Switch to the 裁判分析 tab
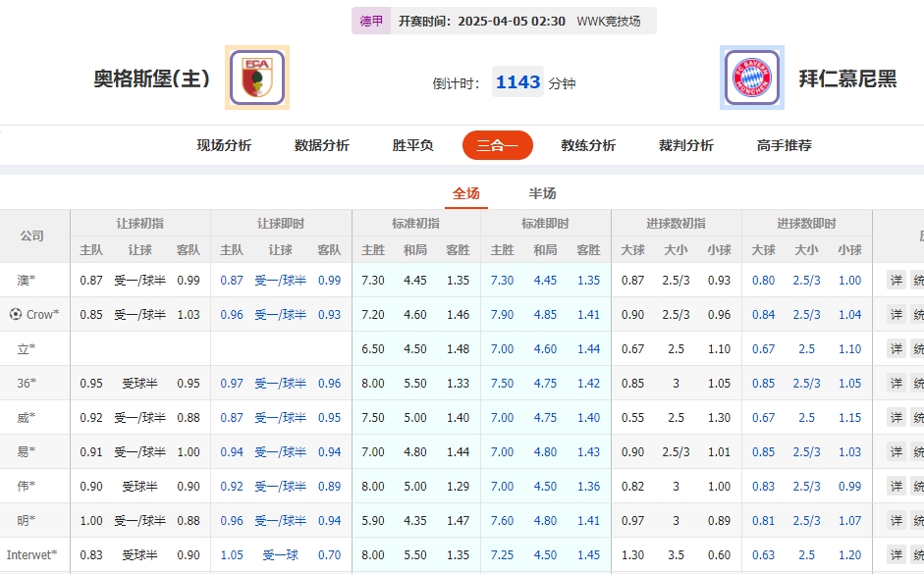924x574 pixels. 687,144
